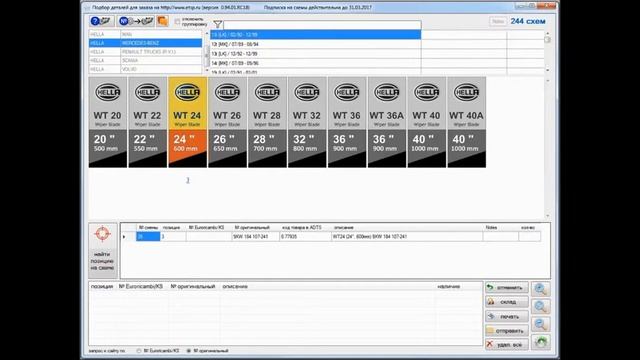The height and width of the screenshot is (360, 640).
Task: Click the middle magnifier zoom icon
Action: coord(540,307)
